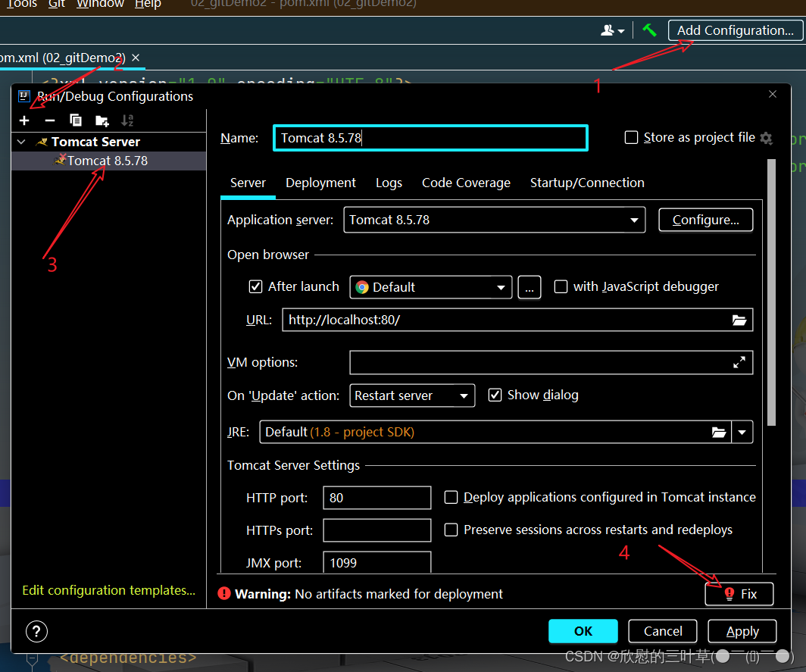The width and height of the screenshot is (806, 672).
Task: Browse for a JRE folder
Action: [x=719, y=433]
